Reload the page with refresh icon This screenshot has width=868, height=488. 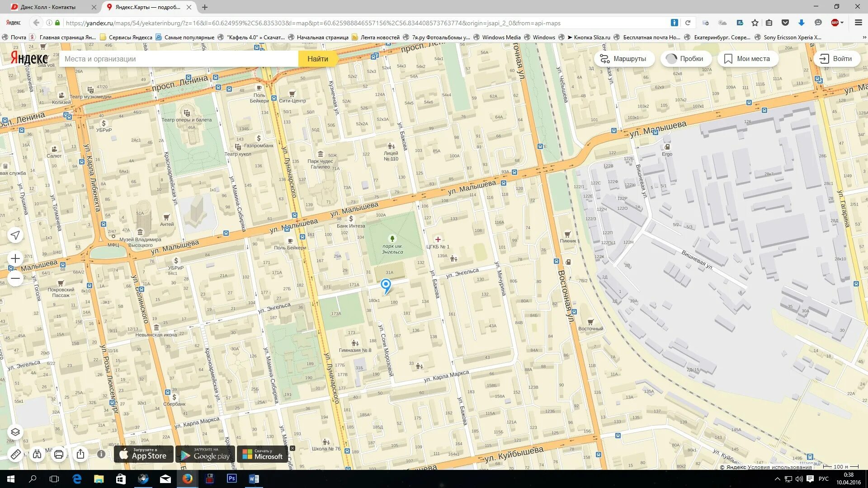pyautogui.click(x=688, y=23)
